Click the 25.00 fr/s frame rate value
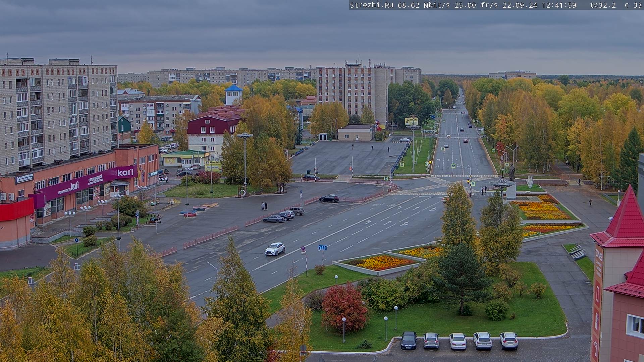Screen dimensions: 644x362 [476, 5]
